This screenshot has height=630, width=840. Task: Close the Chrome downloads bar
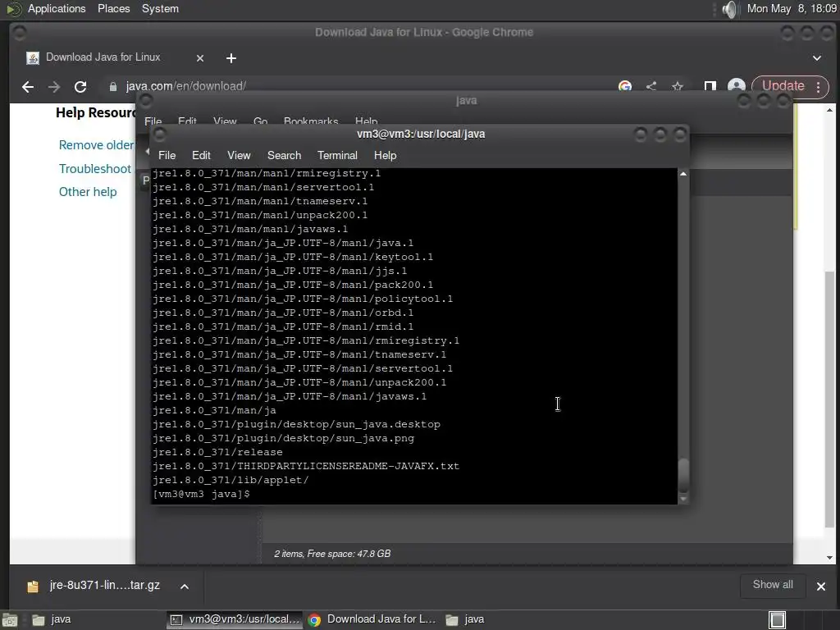pos(820,586)
